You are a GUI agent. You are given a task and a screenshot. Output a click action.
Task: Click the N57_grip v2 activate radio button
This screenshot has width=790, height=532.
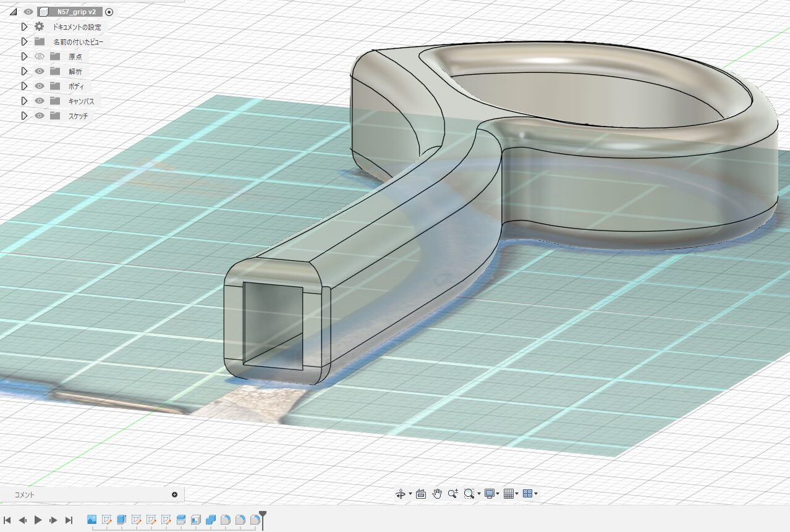tap(109, 12)
